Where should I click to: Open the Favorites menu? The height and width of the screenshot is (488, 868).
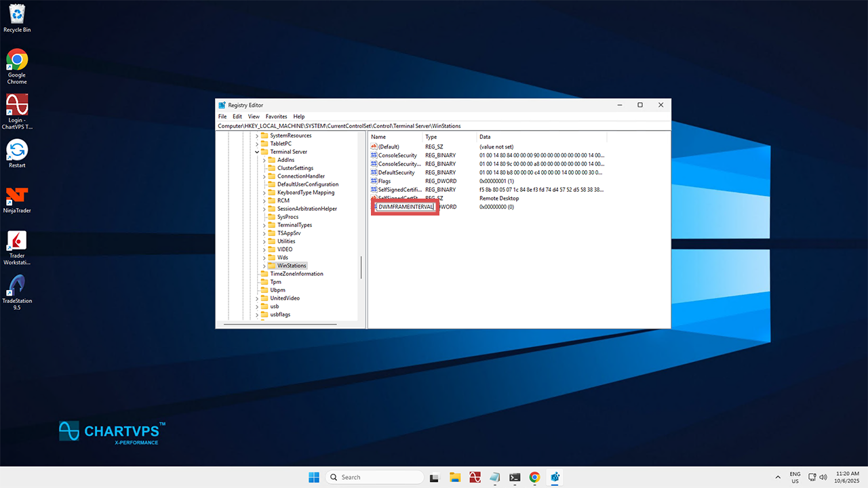pyautogui.click(x=276, y=117)
